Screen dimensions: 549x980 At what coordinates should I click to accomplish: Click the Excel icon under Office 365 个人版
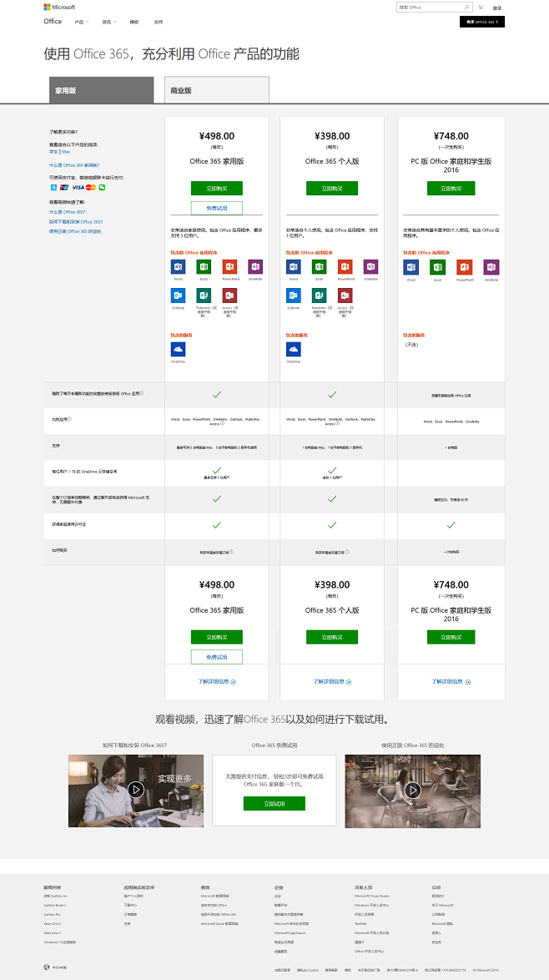[320, 267]
